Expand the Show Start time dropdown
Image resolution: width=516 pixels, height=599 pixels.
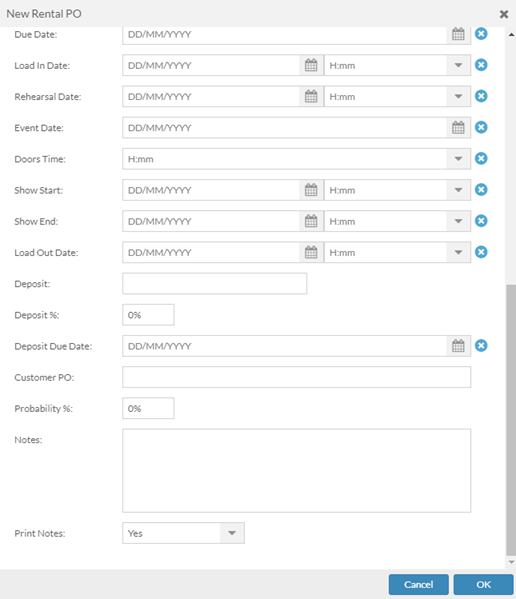[x=458, y=190]
